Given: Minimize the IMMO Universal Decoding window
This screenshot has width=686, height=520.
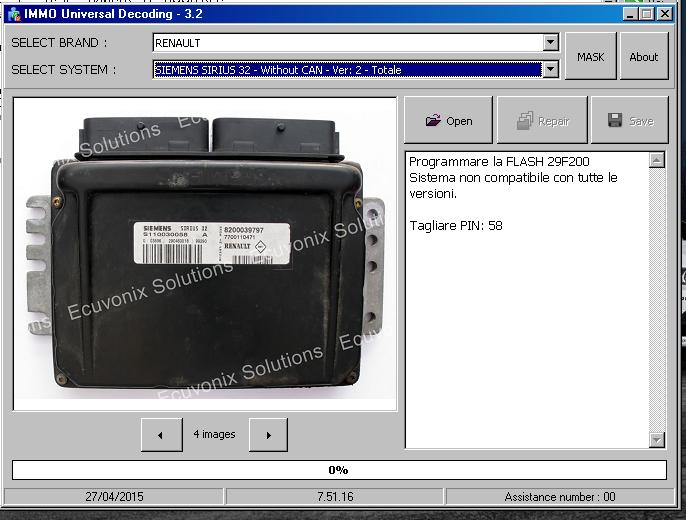Looking at the screenshot, I should [630, 14].
